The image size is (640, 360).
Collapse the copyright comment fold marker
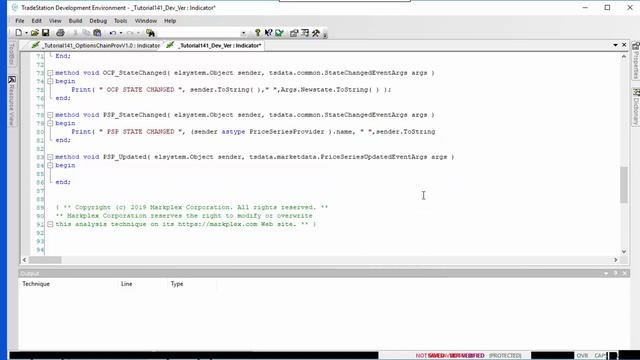(x=50, y=224)
